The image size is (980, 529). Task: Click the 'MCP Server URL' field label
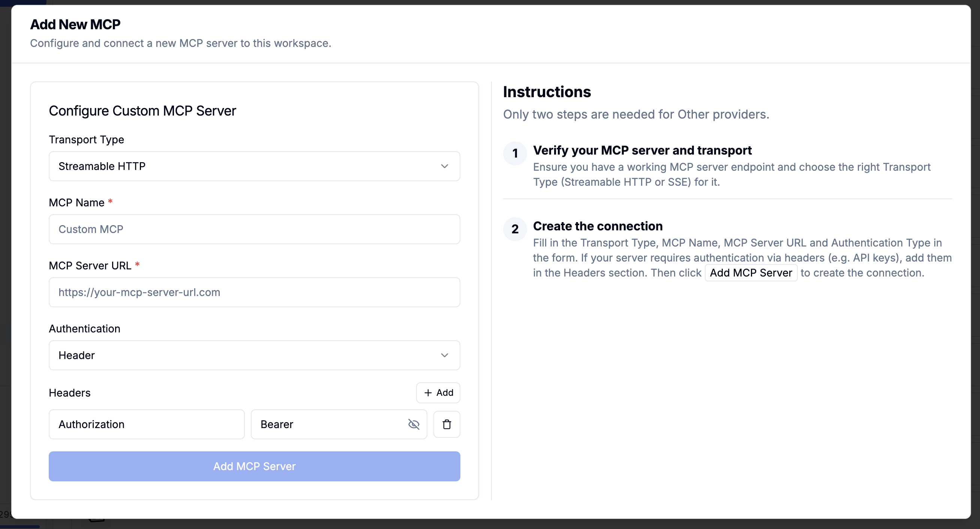point(90,266)
